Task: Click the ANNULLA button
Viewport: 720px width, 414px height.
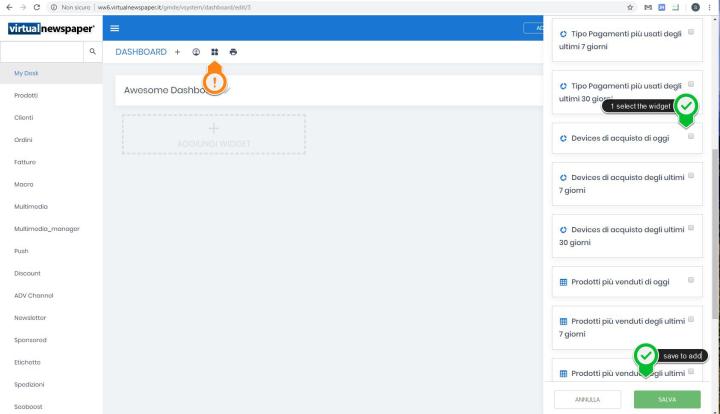Action: (x=587, y=399)
